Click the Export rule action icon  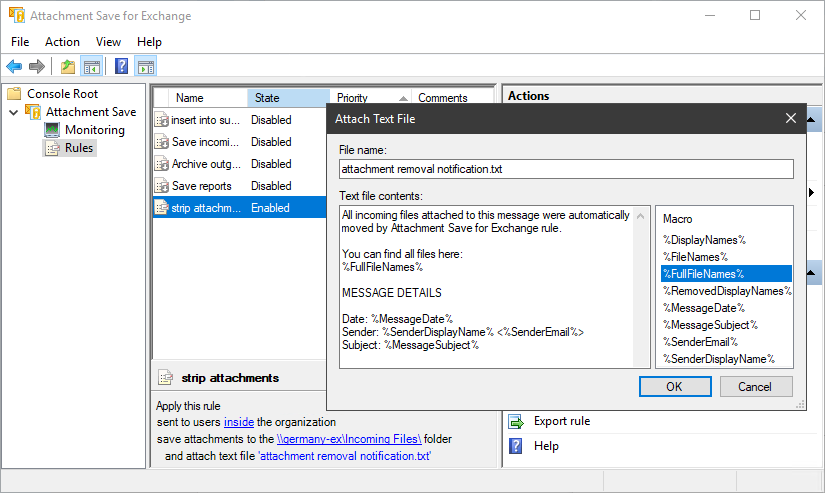click(x=516, y=421)
